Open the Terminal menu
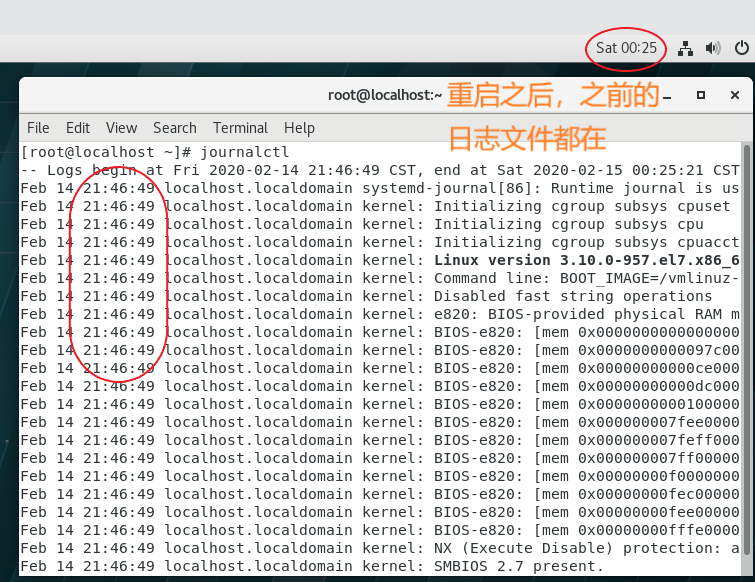755x582 pixels. [240, 128]
